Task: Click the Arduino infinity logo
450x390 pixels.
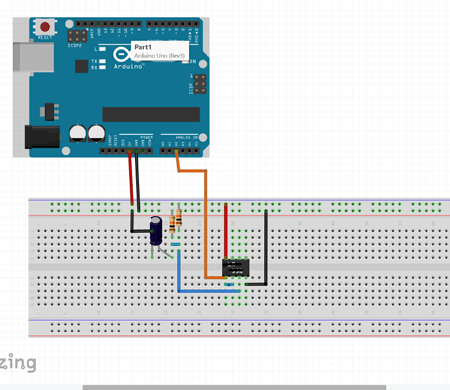Action: [x=121, y=54]
